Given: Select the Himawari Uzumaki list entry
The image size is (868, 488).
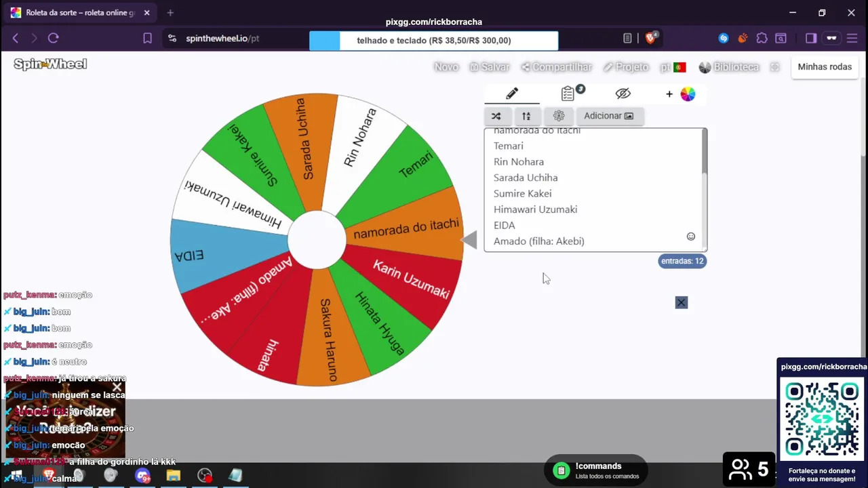Looking at the screenshot, I should [x=535, y=209].
